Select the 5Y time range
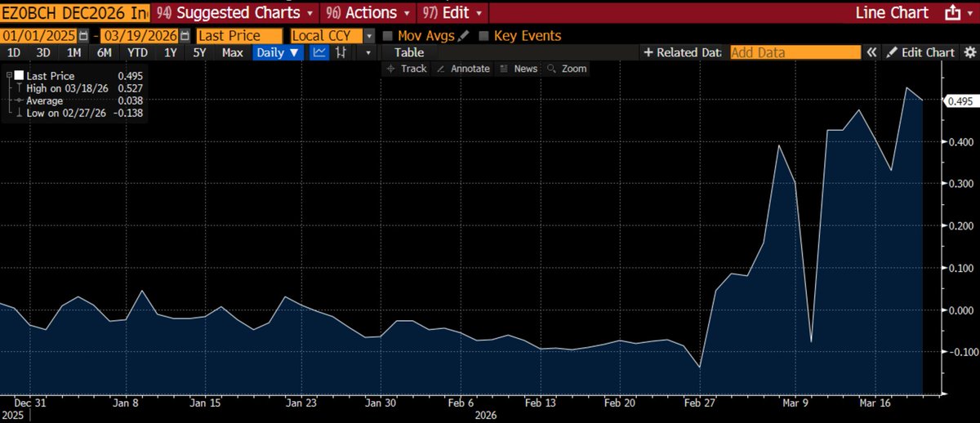 199,52
